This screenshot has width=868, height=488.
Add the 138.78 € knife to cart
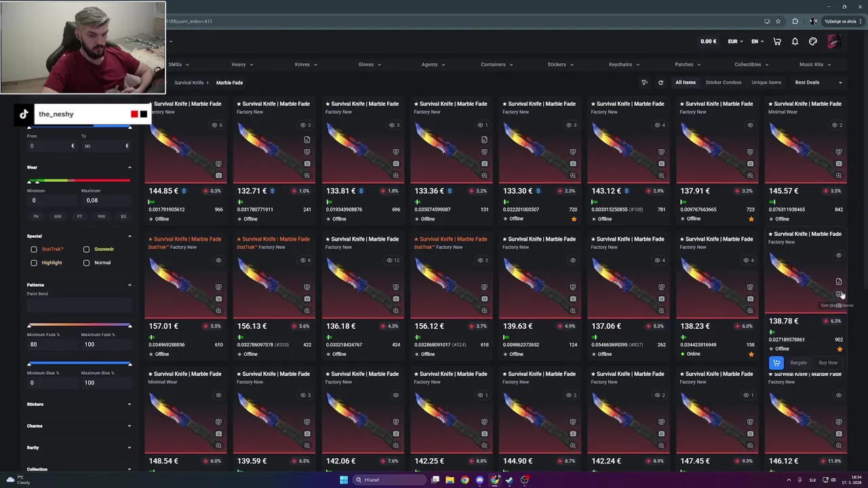tap(776, 363)
